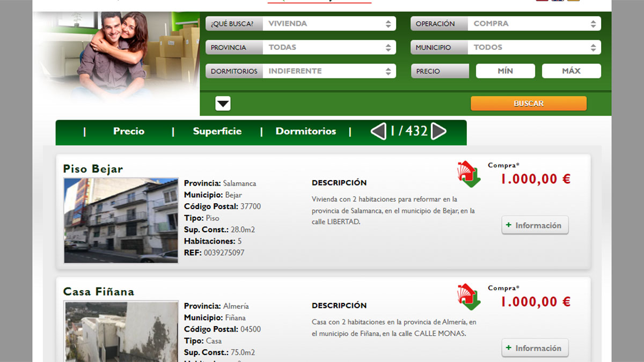Open Información for Casa Fiñana

535,348
